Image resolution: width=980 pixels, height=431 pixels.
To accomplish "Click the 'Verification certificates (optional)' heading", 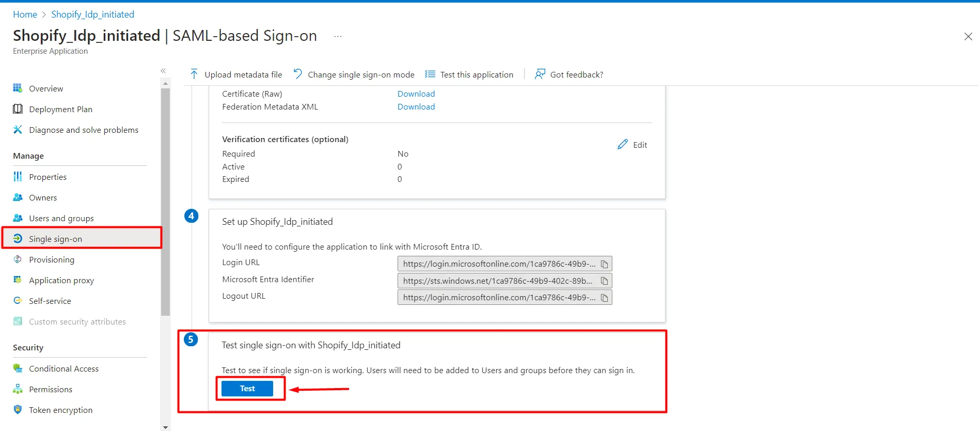I will [x=285, y=140].
